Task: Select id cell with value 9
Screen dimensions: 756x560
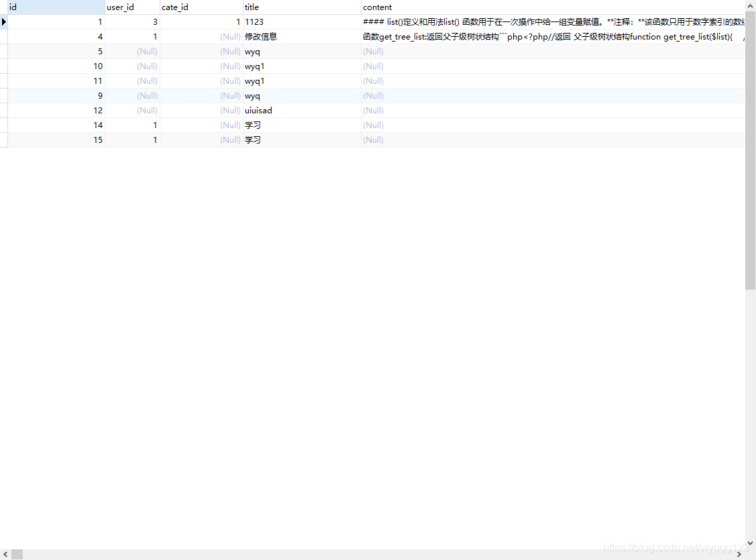Action: 56,95
